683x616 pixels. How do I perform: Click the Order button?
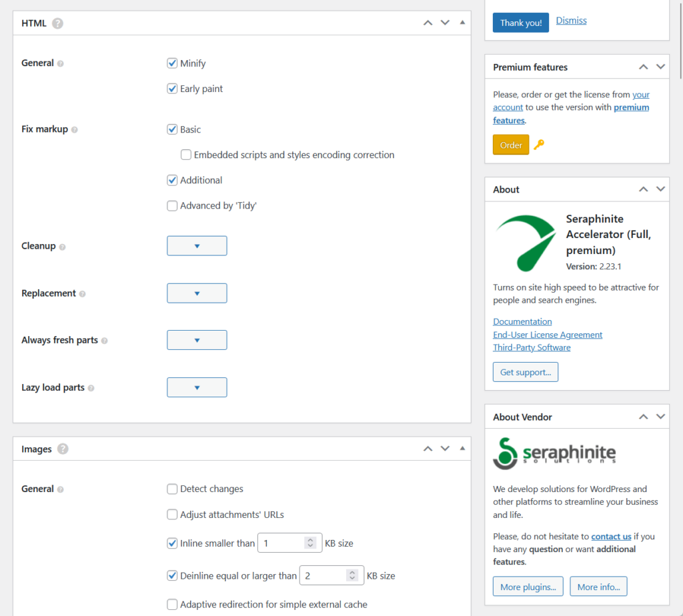(x=511, y=145)
